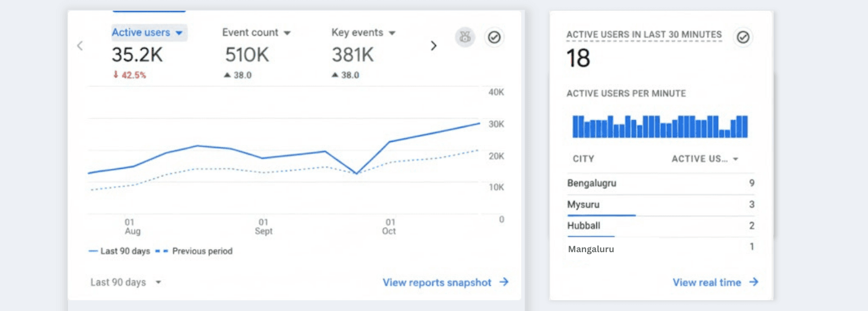Click the Active users in last 30 minutes heading
The height and width of the screenshot is (311, 868).
point(644,35)
